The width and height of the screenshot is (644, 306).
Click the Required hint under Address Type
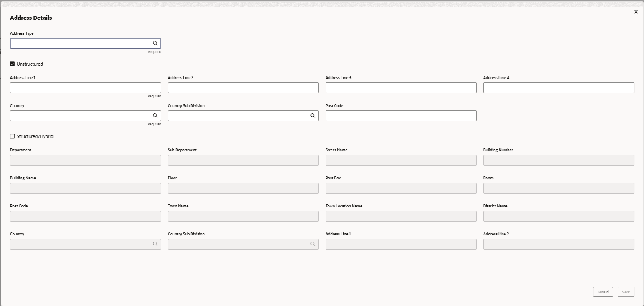pos(154,52)
